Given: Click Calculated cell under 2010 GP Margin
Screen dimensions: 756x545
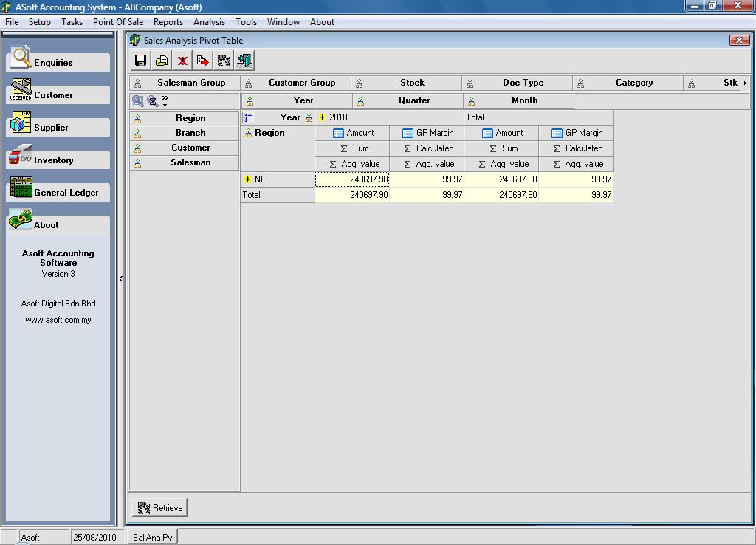Looking at the screenshot, I should (x=427, y=148).
